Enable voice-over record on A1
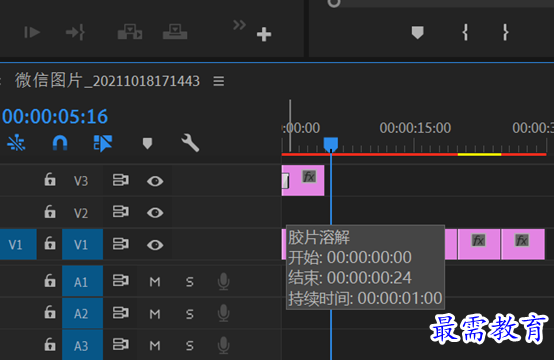Viewport: 554px width, 360px height. [x=223, y=282]
